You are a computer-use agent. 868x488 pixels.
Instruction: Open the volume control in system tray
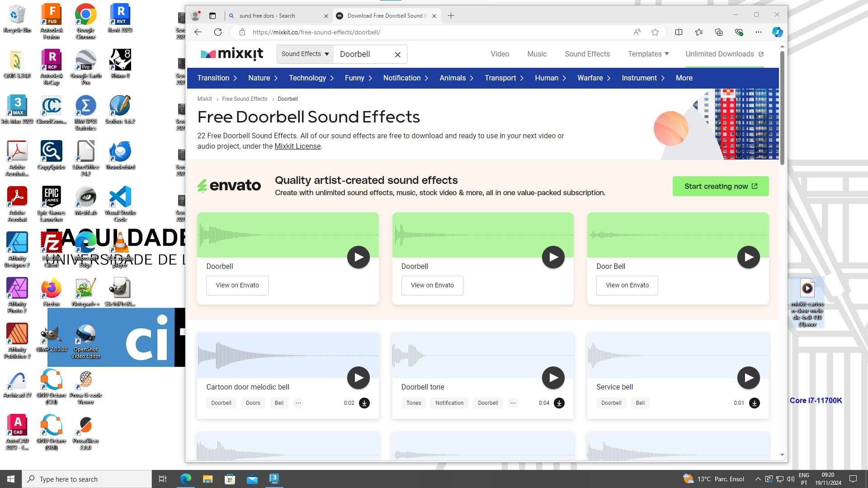click(790, 479)
